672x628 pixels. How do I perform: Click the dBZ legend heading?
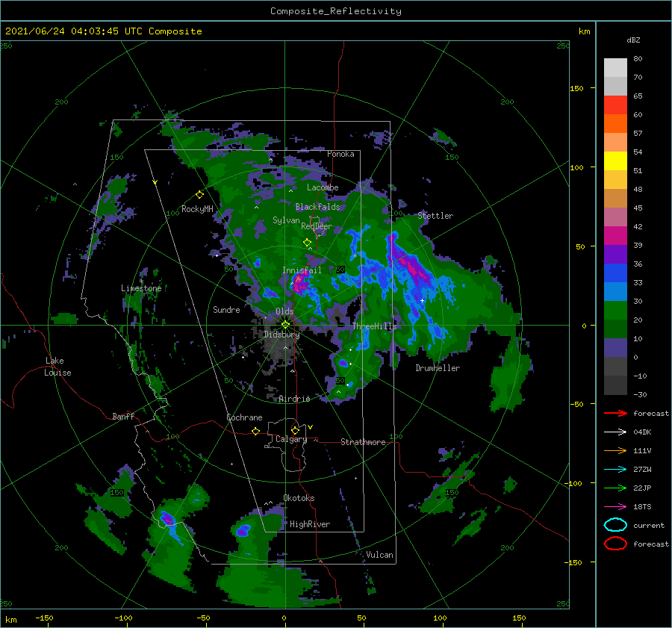tap(633, 40)
